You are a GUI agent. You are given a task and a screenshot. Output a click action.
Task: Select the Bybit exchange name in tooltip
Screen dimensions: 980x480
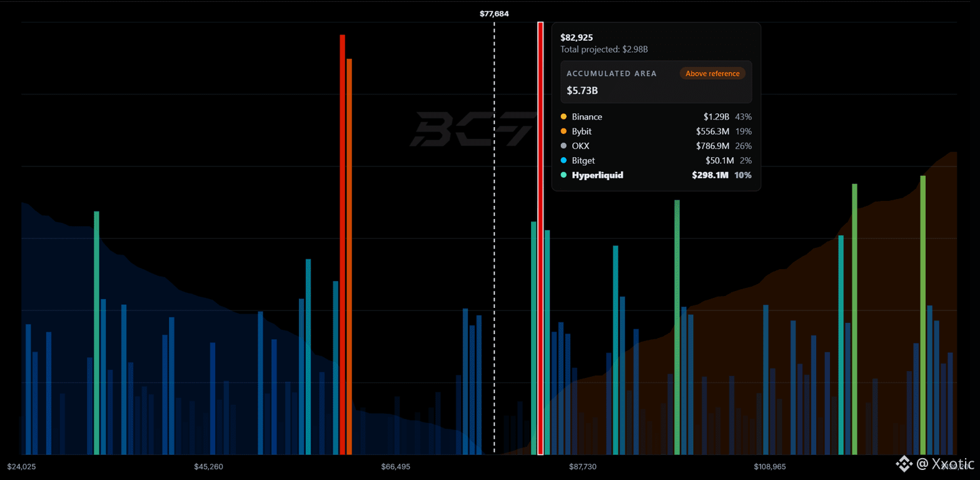click(x=582, y=131)
